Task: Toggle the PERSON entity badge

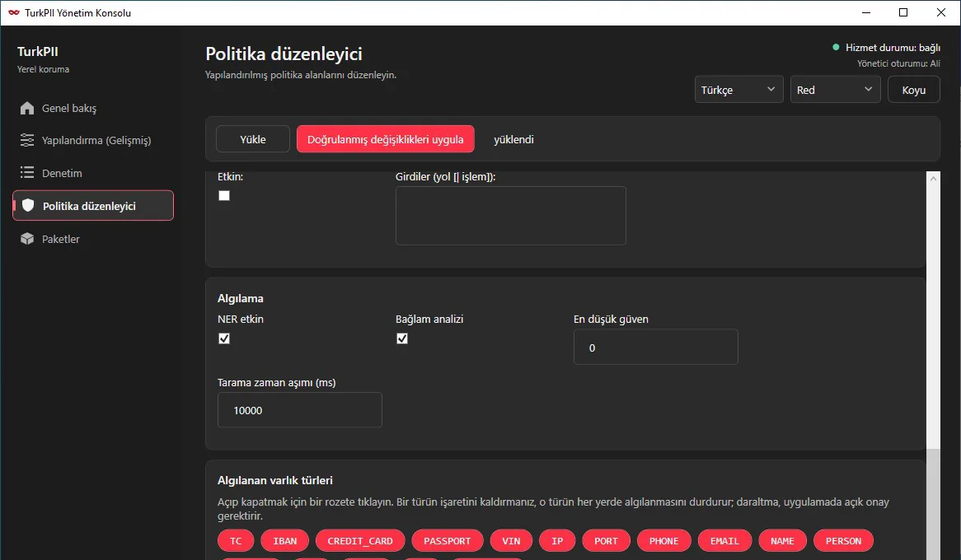Action: tap(843, 541)
